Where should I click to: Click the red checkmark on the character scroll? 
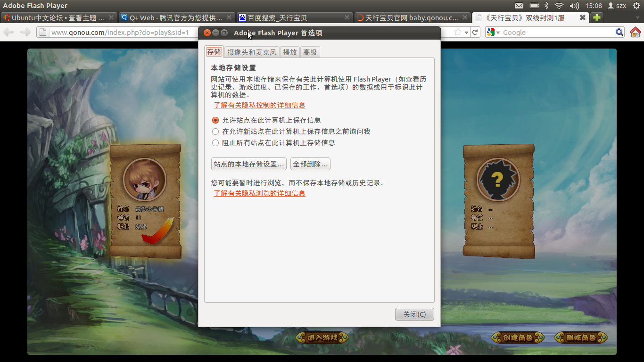[158, 231]
